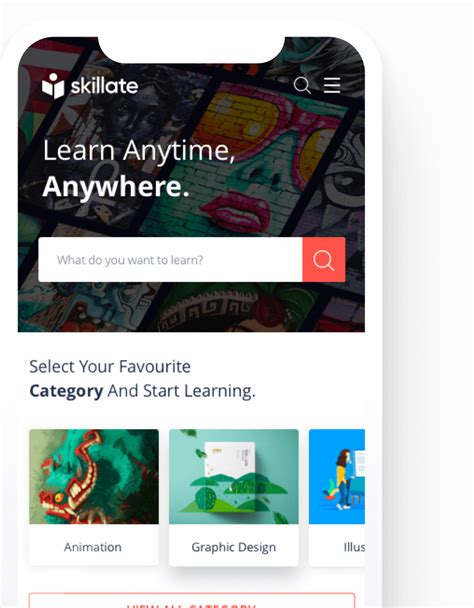Click the graffiti pink lips in hero banner
Screen dimensions: 474x608
tap(236, 211)
